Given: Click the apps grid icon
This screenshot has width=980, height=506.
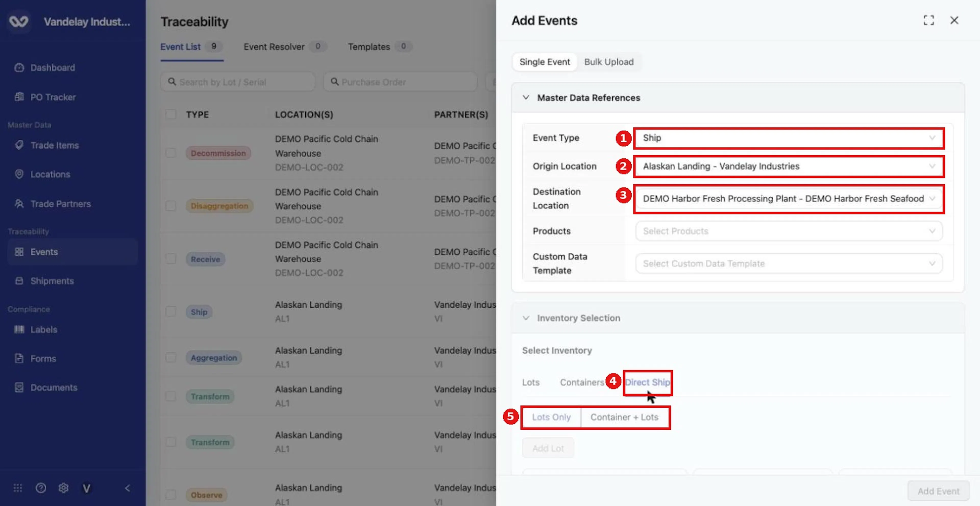Looking at the screenshot, I should click(18, 488).
